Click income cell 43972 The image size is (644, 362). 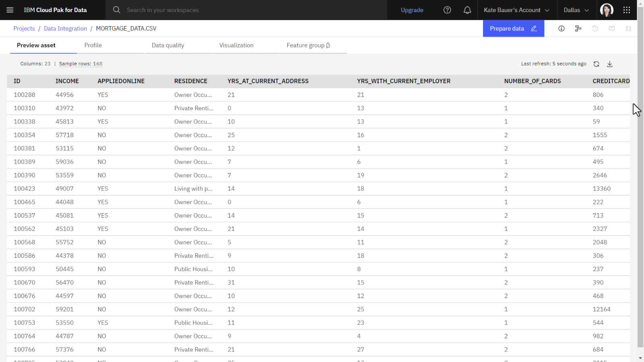65,108
